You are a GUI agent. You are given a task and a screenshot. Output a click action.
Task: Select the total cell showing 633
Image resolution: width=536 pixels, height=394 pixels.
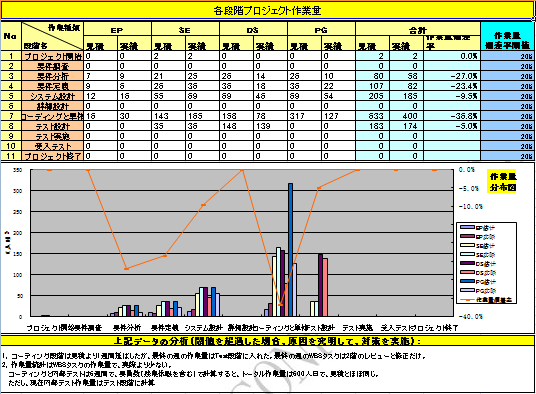372,116
